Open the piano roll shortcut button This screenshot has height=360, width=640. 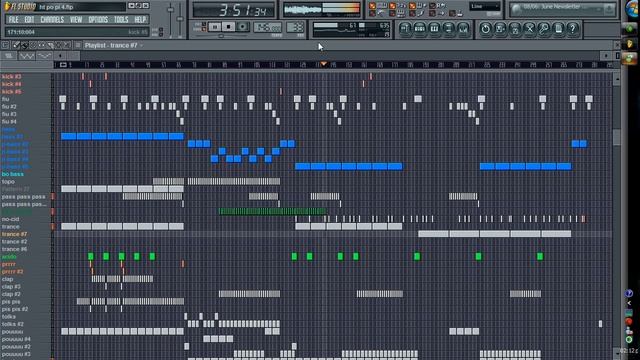[434, 29]
